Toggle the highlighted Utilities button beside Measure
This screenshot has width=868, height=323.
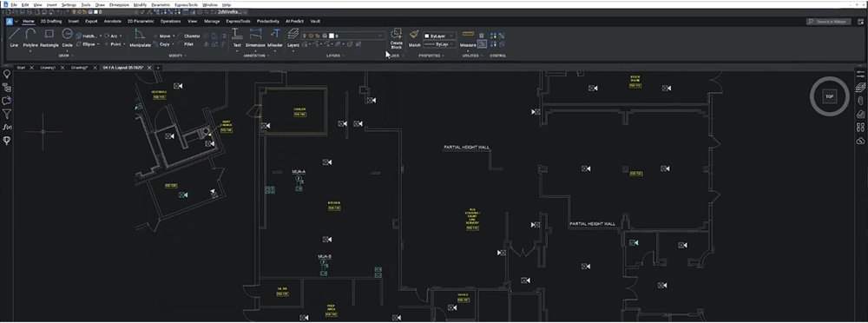(x=482, y=43)
